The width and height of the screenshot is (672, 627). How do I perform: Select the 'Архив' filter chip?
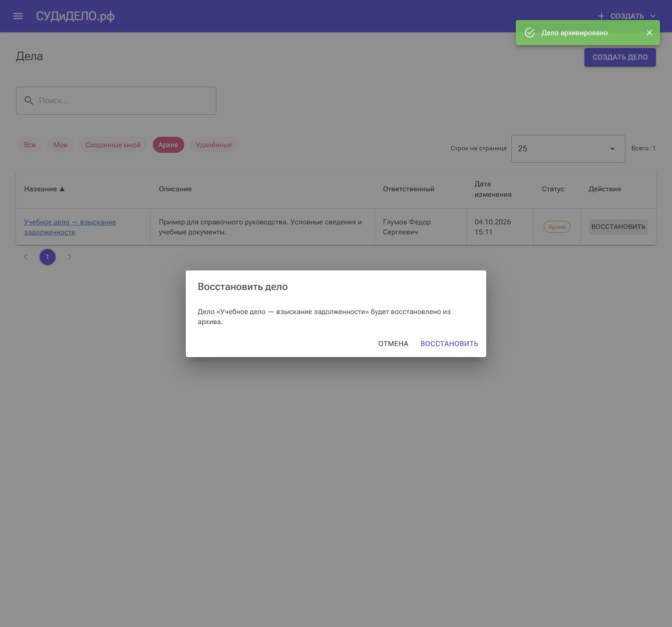click(x=168, y=145)
